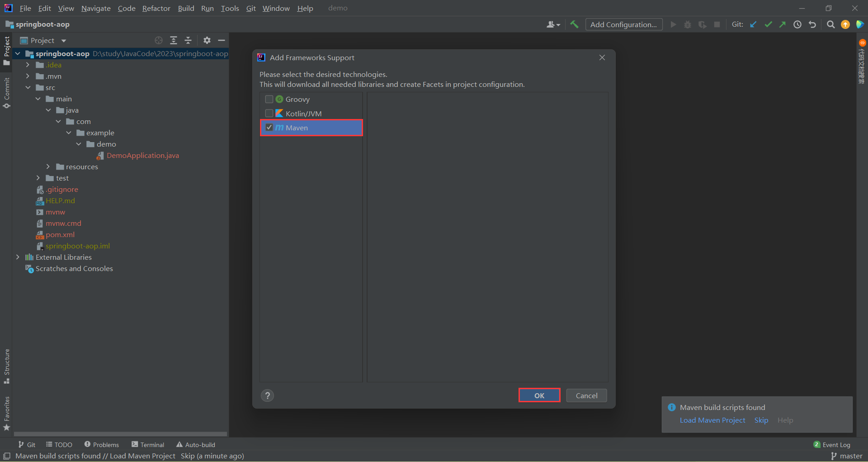Enable the Groovy checkbox
868x462 pixels.
click(x=269, y=99)
